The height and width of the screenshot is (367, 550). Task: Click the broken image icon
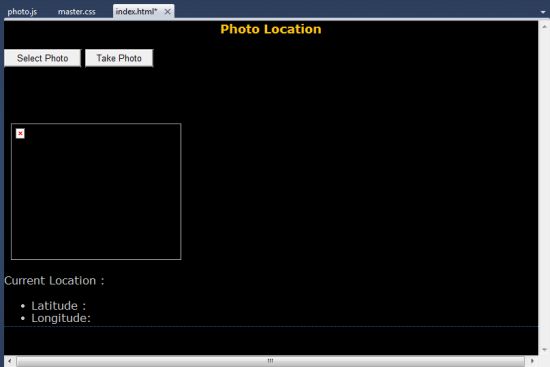click(20, 133)
